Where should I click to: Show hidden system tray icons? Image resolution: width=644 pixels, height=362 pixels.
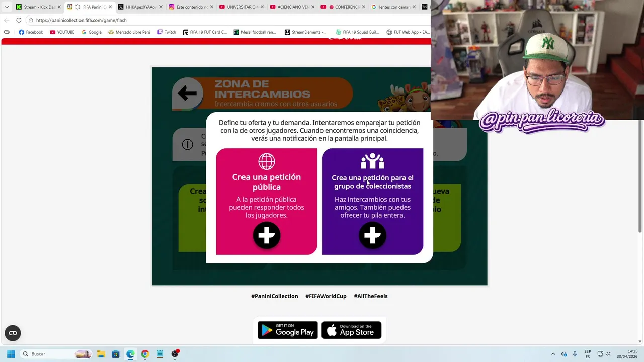pos(553,354)
